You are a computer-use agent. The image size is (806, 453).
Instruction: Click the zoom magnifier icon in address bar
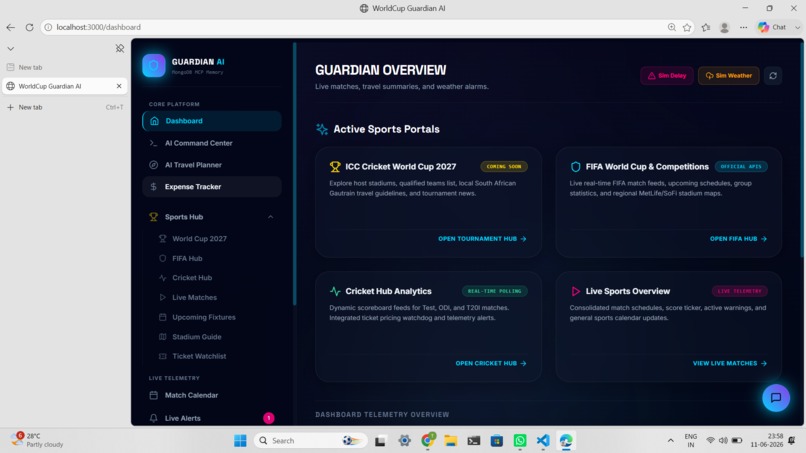coord(671,27)
